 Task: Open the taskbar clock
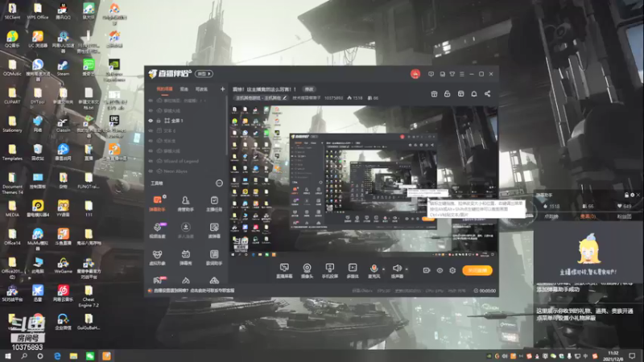(613, 356)
